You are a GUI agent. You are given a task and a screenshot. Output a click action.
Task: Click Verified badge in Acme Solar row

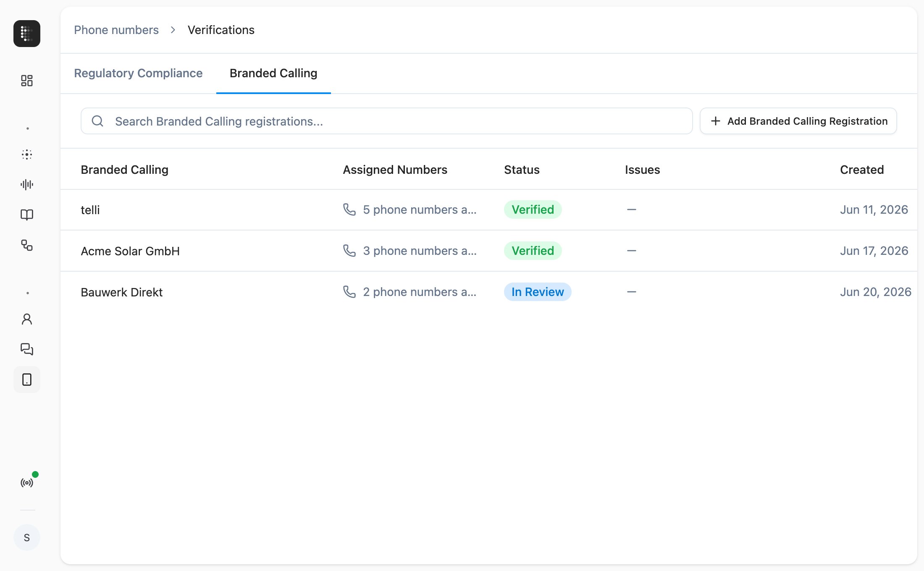pyautogui.click(x=533, y=251)
